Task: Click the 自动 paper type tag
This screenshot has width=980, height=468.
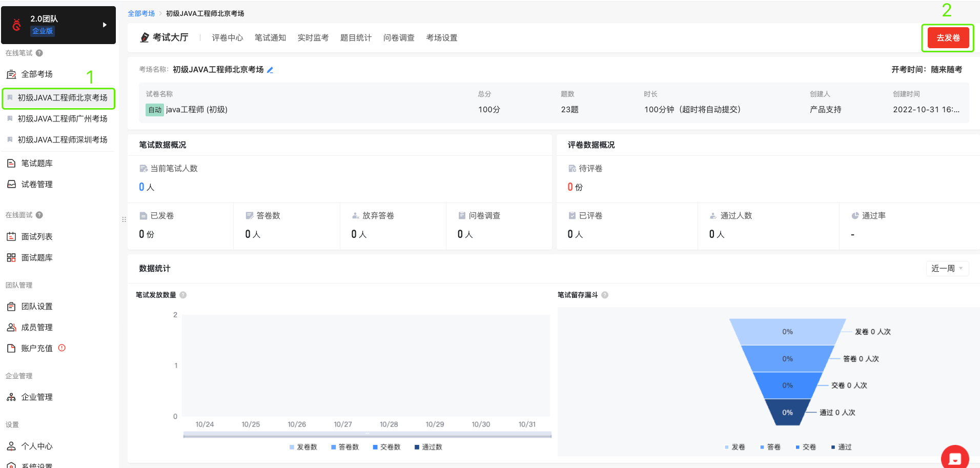Action: click(x=155, y=110)
